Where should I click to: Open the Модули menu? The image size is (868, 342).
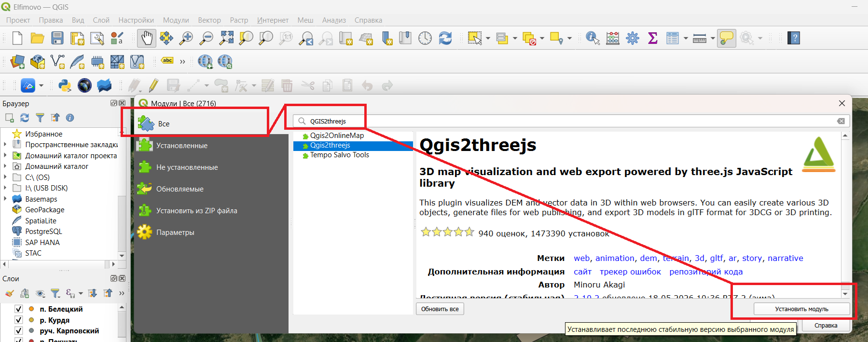tap(176, 20)
